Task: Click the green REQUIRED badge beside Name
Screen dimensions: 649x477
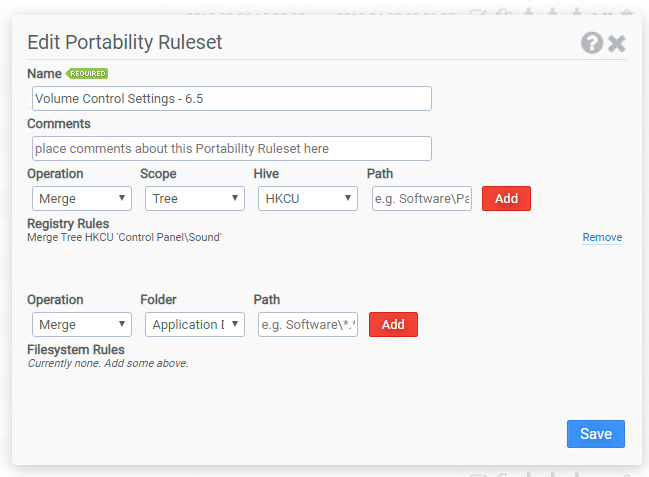Action: pyautogui.click(x=87, y=74)
